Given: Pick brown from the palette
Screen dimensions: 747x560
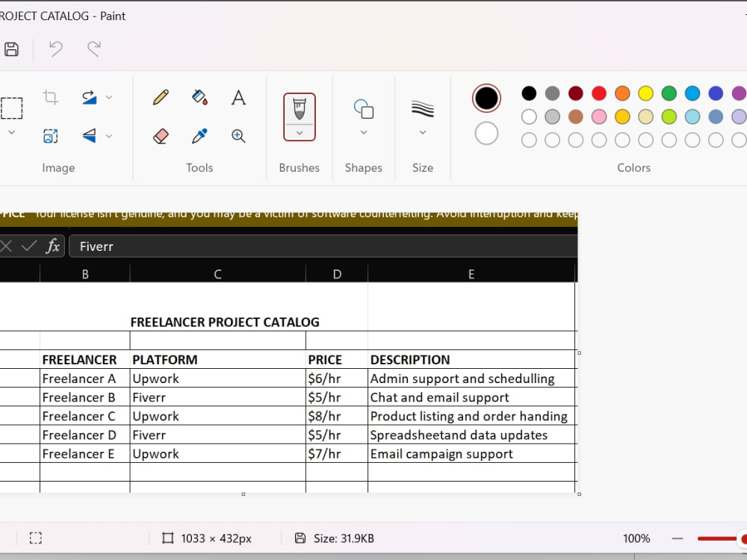Looking at the screenshot, I should click(575, 116).
